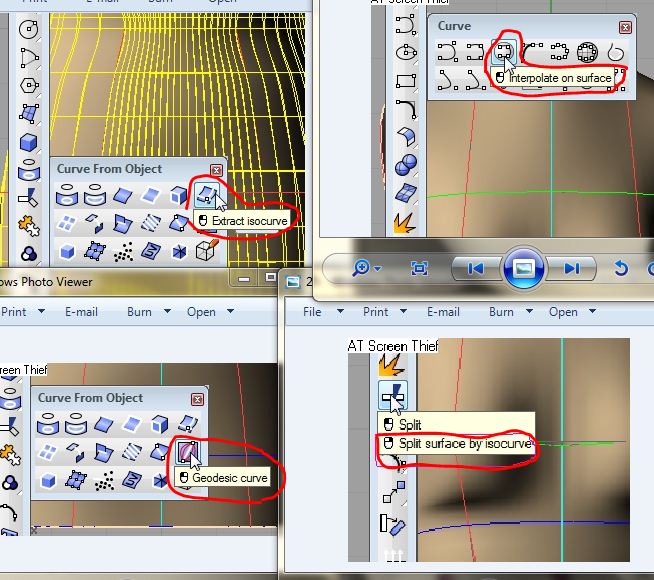
Task: Click Burn in the viewer with the File menu
Action: [x=501, y=312]
